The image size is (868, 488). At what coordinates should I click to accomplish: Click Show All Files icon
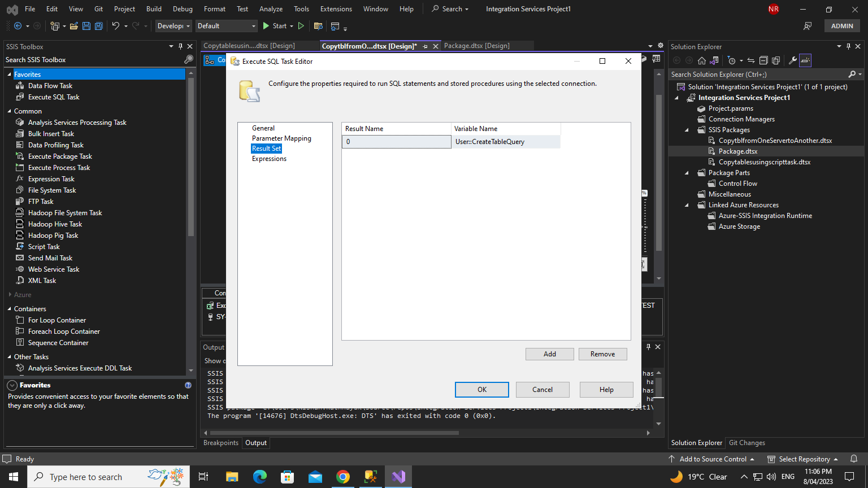(x=776, y=60)
